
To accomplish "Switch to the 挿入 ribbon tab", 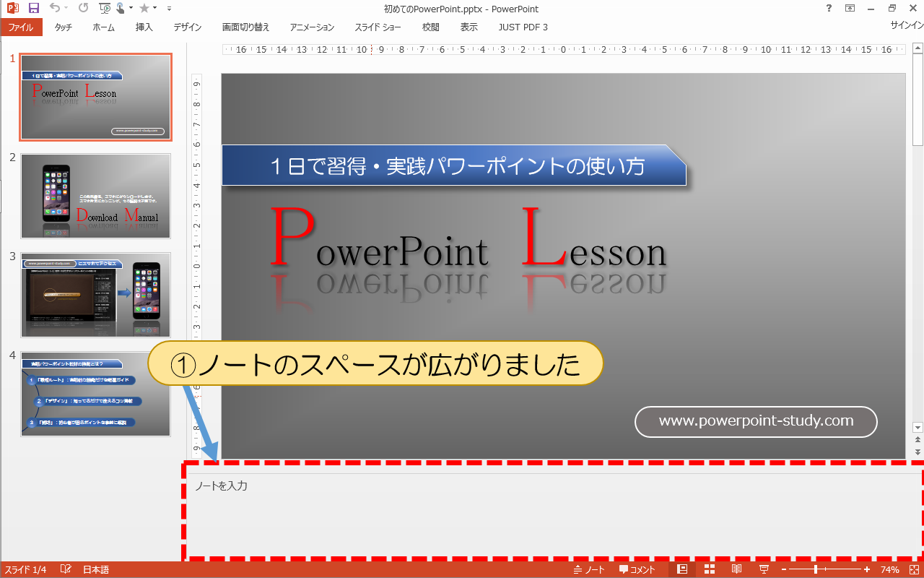I will coord(144,27).
